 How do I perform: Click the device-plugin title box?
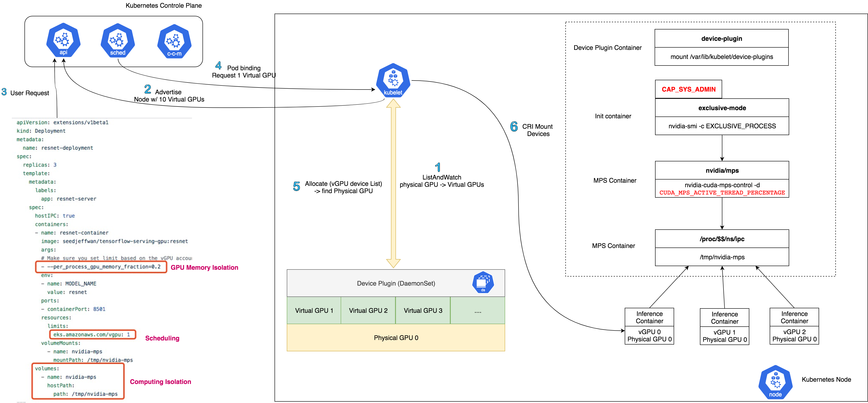[721, 39]
